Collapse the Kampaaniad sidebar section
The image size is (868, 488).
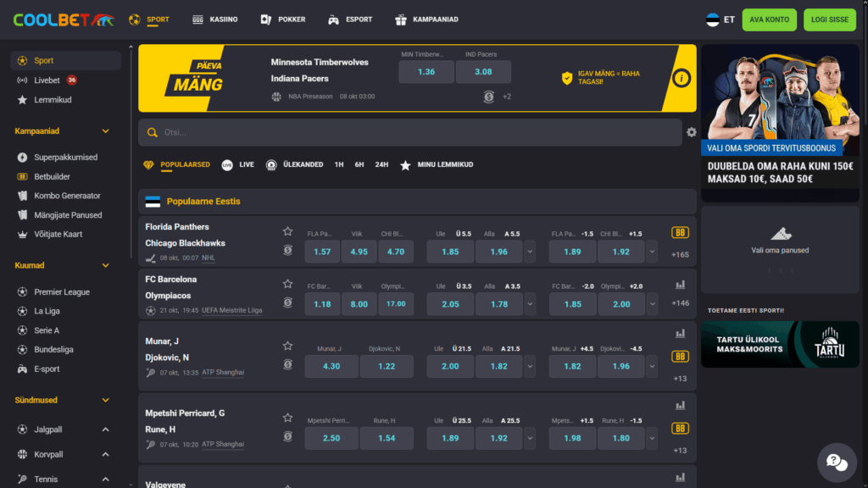106,131
